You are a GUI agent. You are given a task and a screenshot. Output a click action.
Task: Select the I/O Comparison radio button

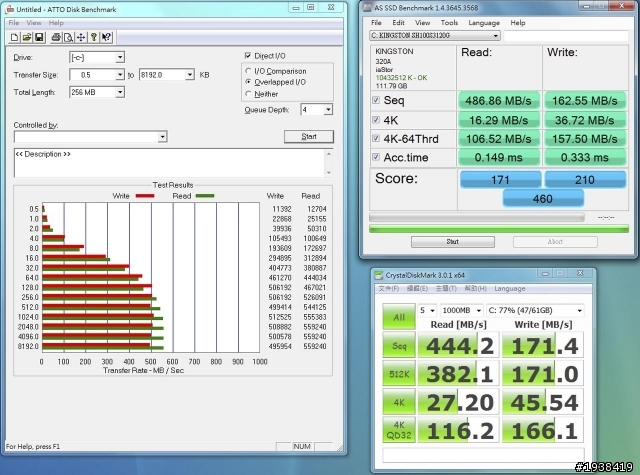[248, 71]
